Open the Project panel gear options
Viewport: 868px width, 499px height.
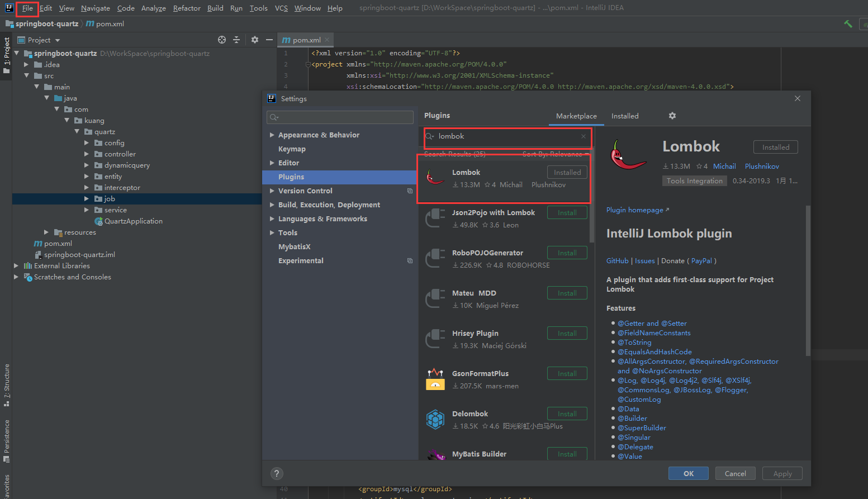pos(255,40)
